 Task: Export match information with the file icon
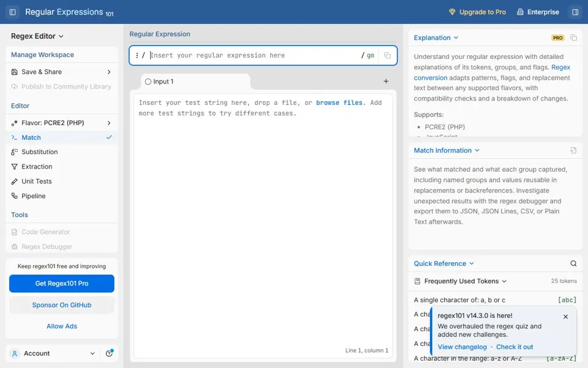tap(573, 150)
